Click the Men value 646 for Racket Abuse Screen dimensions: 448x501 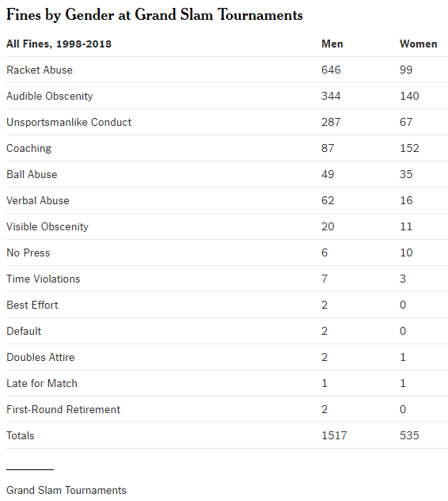coord(331,70)
